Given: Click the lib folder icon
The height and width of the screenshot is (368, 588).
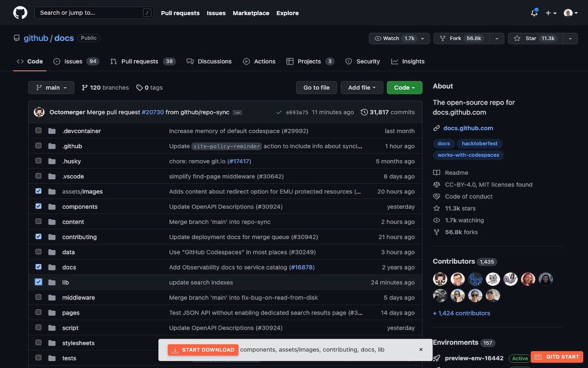Looking at the screenshot, I should (51, 282).
